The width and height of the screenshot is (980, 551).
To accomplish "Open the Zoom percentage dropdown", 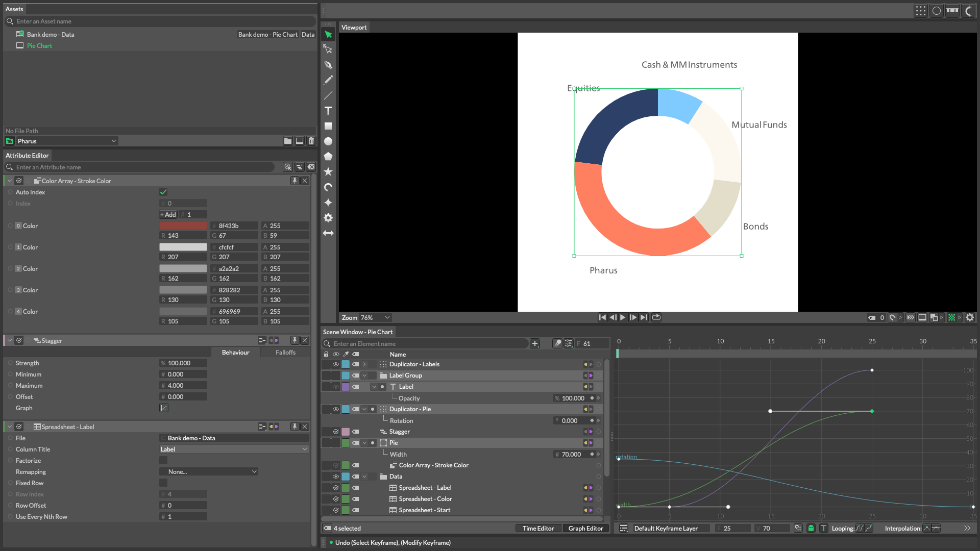I will [x=375, y=317].
